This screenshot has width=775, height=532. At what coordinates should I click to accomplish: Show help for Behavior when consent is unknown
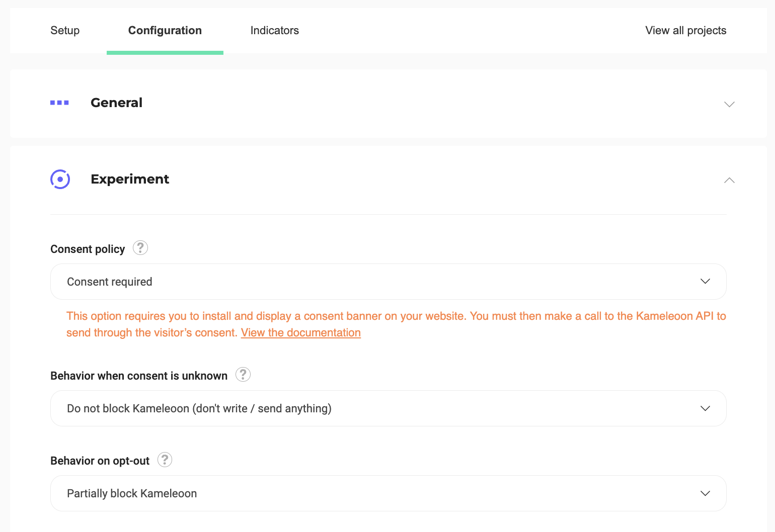[243, 375]
